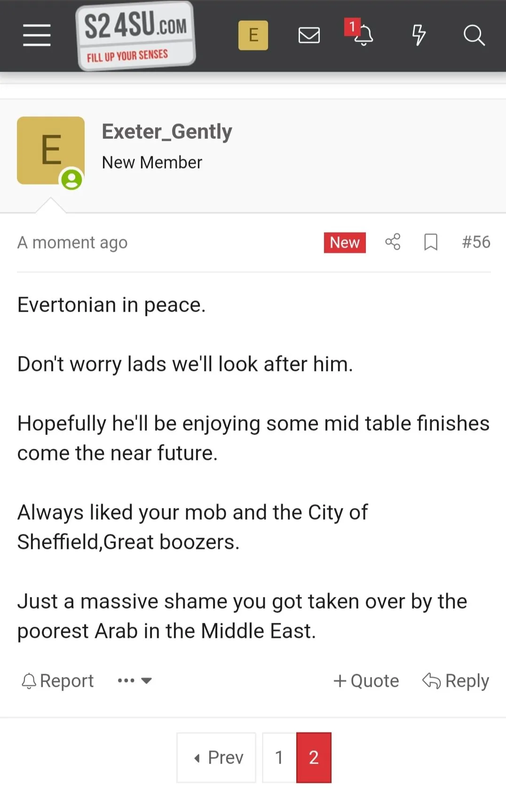Image resolution: width=506 pixels, height=812 pixels.
Task: Open Exeter_Gently username profile link
Action: pyautogui.click(x=167, y=131)
